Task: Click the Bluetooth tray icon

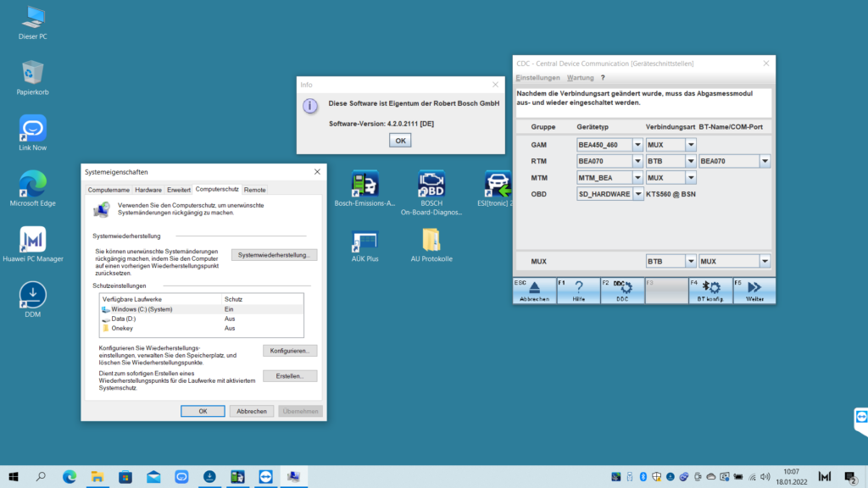Action: point(643,476)
